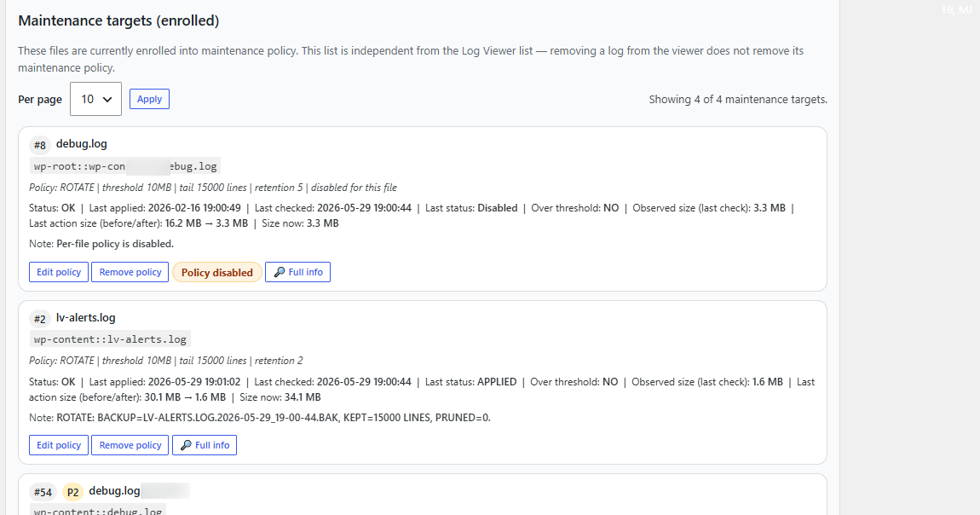The image size is (980, 515).
Task: Open the Per page dropdown showing 10
Action: coord(95,99)
